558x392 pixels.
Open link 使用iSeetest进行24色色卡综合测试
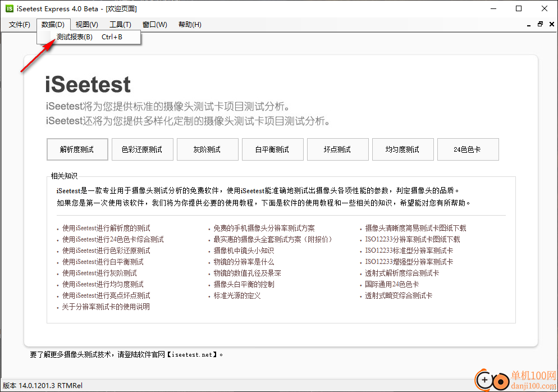click(x=113, y=240)
